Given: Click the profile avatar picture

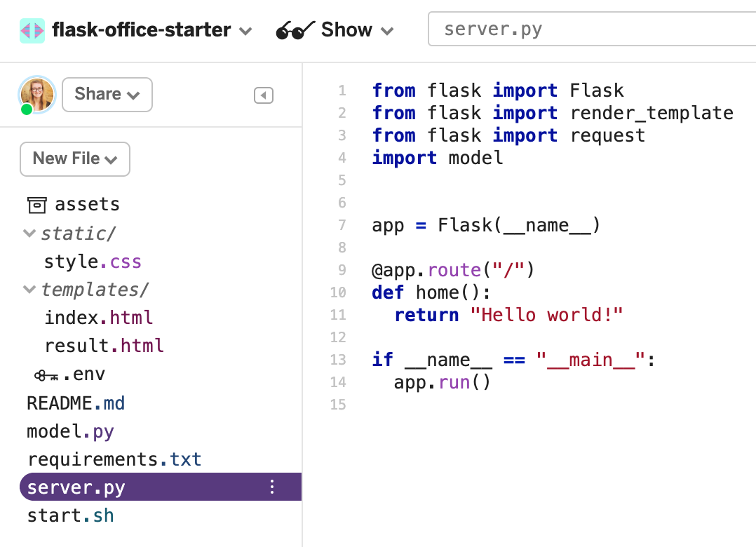Looking at the screenshot, I should [x=36, y=93].
